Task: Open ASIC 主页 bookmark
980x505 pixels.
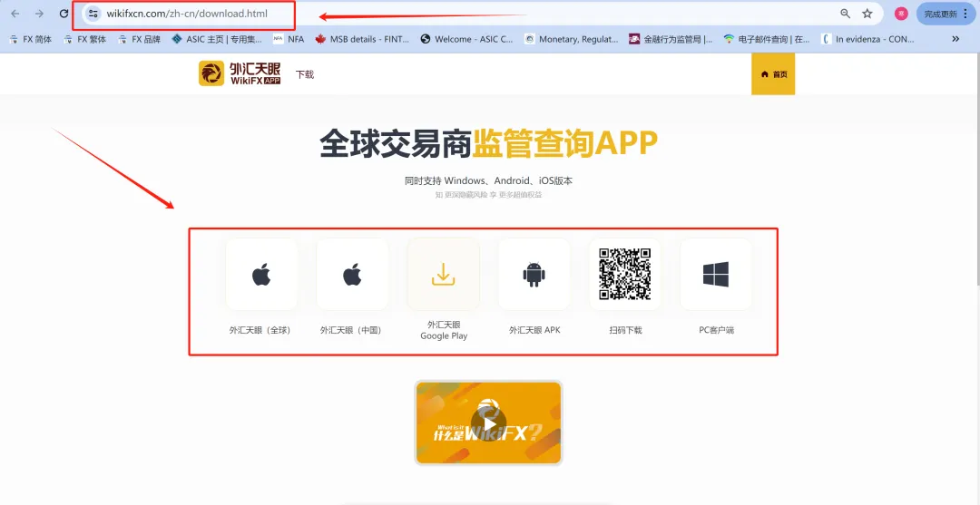Action: (217, 39)
